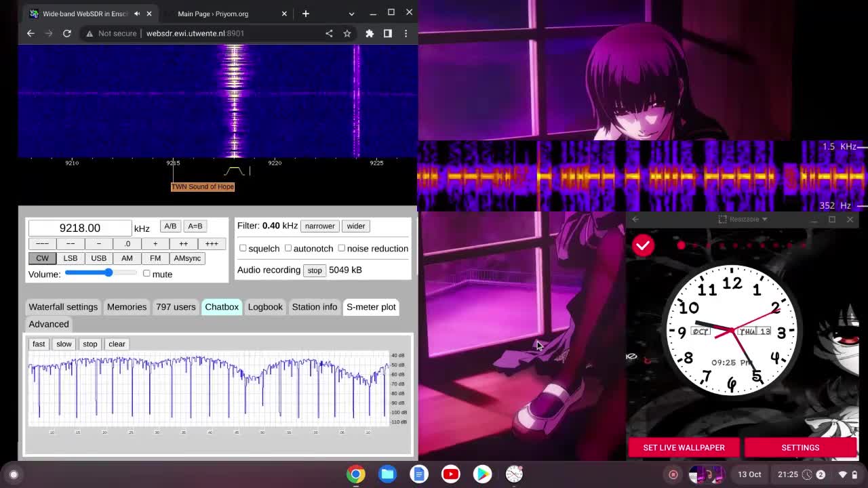Image resolution: width=868 pixels, height=488 pixels.
Task: Click the red checkmark icon above clock
Action: click(x=643, y=245)
